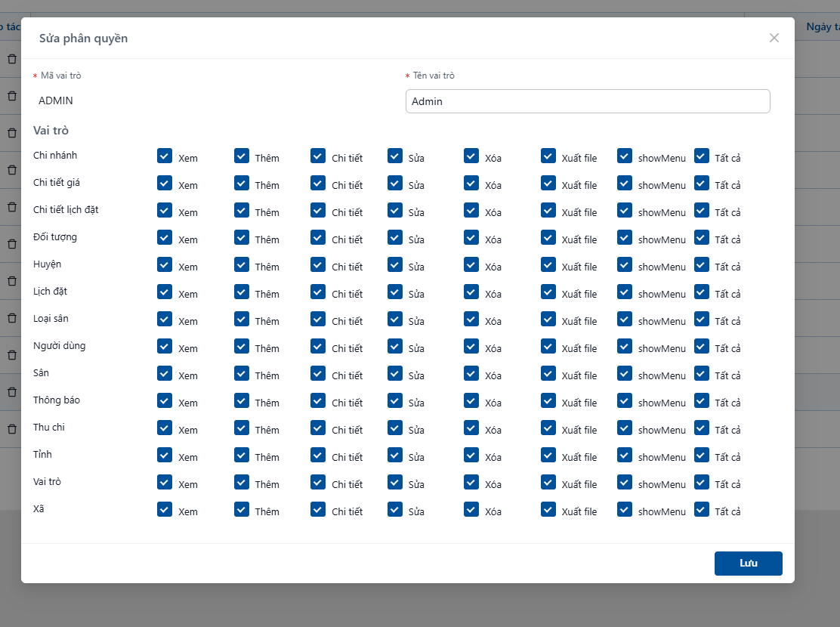
Task: Uncheck Chi tiết for Người dùng
Action: pyautogui.click(x=318, y=346)
